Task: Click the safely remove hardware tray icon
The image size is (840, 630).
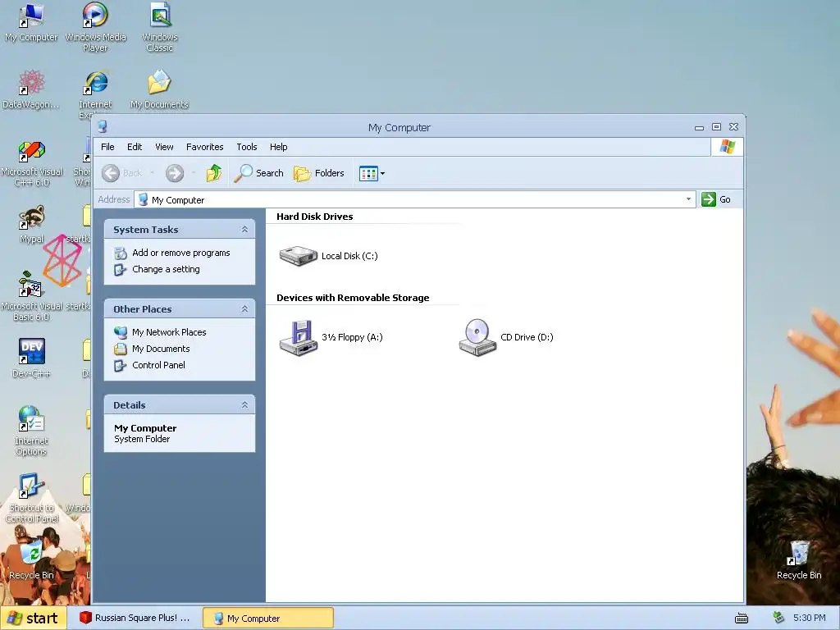Action: tap(779, 618)
